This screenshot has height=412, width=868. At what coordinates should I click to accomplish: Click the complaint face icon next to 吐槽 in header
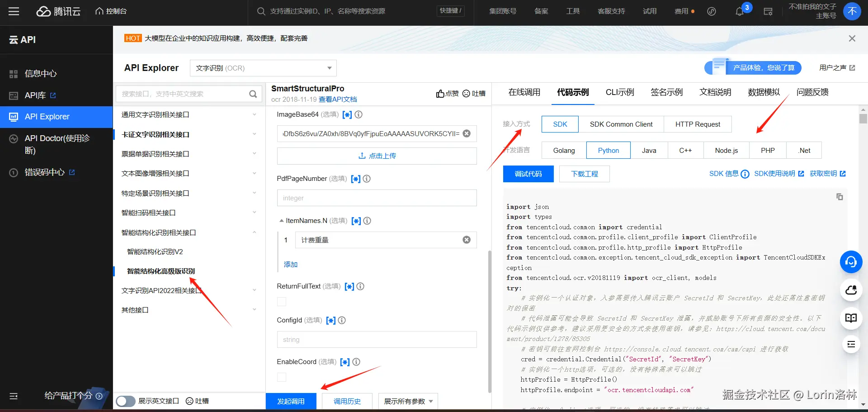point(467,94)
